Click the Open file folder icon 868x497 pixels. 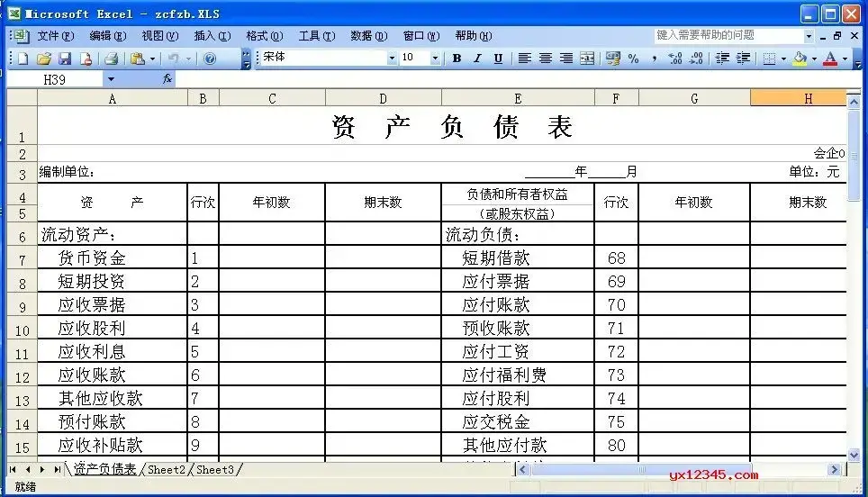tap(44, 59)
